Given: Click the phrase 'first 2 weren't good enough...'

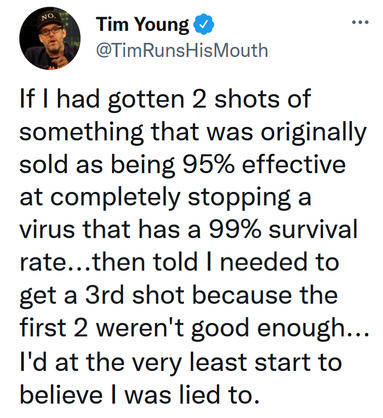Looking at the screenshot, I should click(194, 328).
